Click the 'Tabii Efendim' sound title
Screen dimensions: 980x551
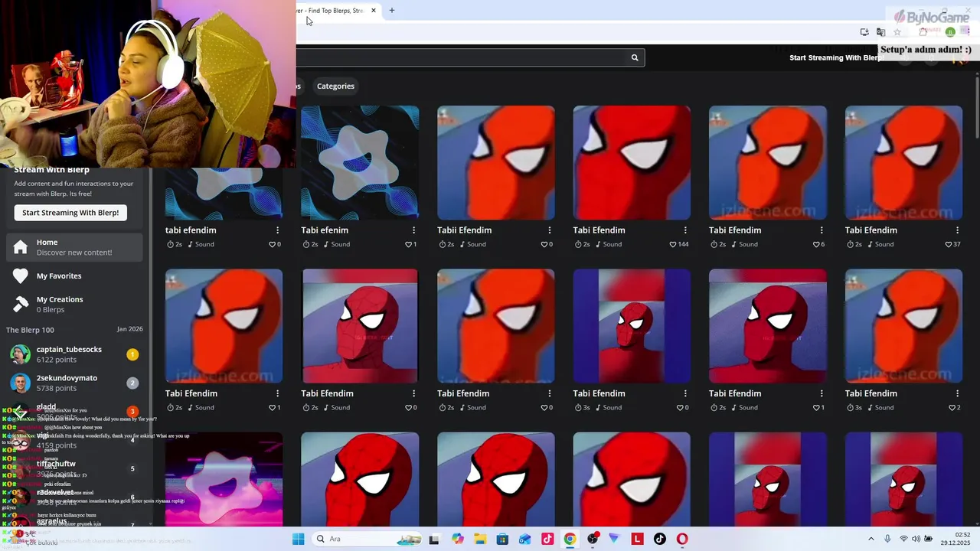(x=464, y=230)
